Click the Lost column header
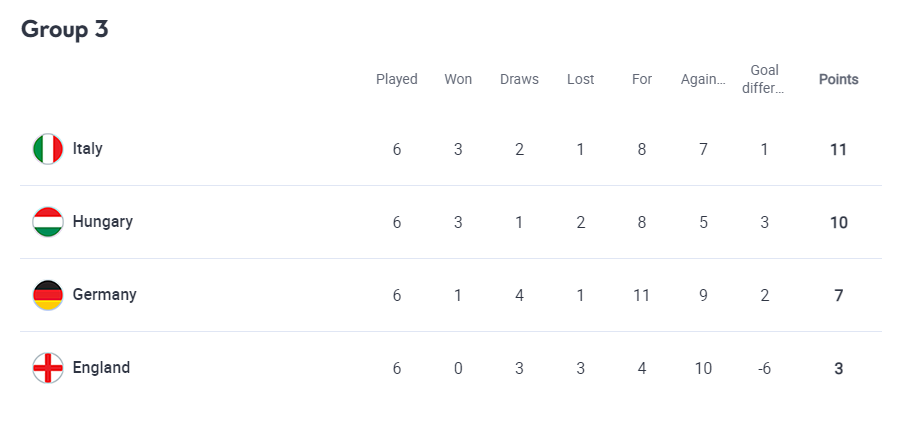 [581, 79]
